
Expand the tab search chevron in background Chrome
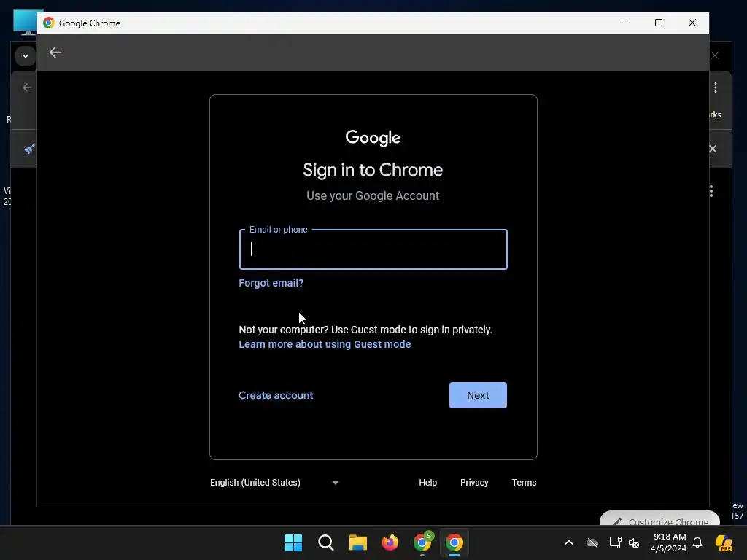coord(26,56)
